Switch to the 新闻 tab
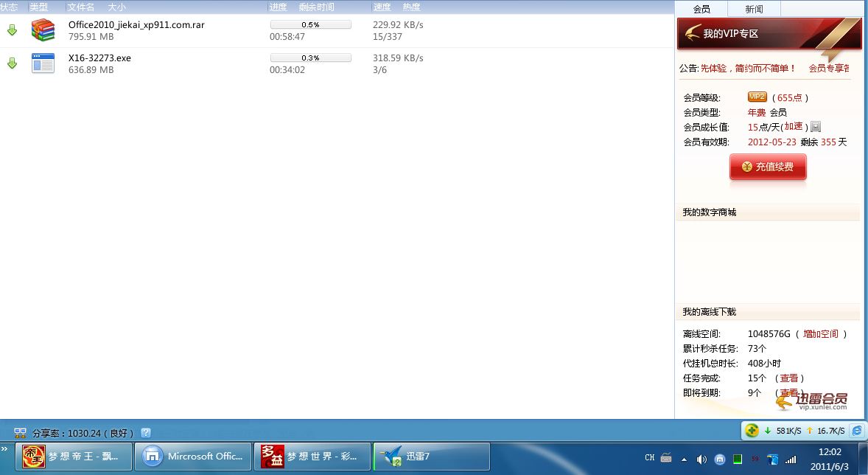The image size is (868, 475). point(754,9)
